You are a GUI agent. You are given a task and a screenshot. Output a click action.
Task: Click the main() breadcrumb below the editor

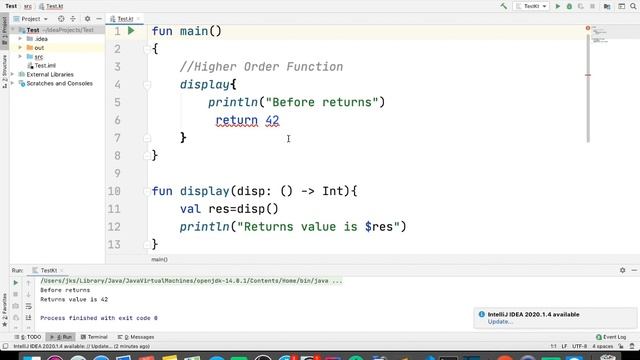click(159, 259)
